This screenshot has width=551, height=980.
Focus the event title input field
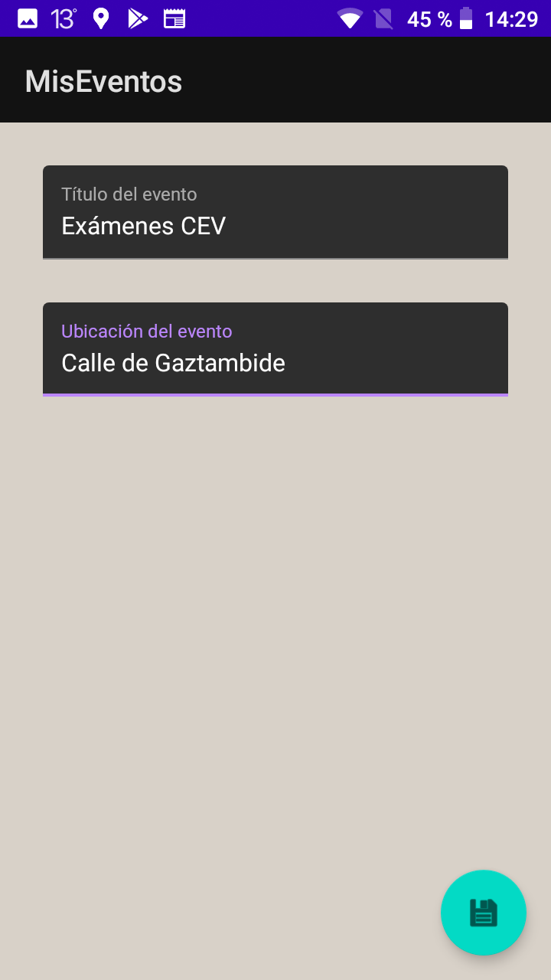coord(275,212)
